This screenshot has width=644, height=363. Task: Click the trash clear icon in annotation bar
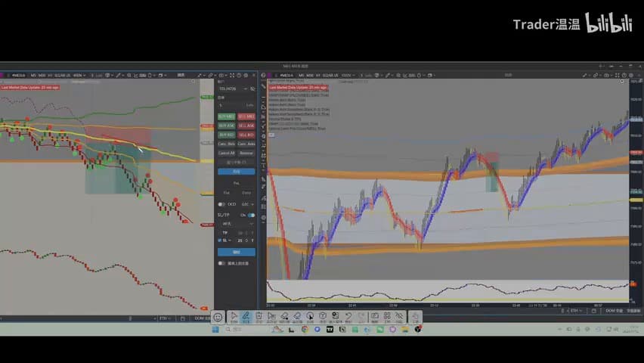[x=259, y=317]
